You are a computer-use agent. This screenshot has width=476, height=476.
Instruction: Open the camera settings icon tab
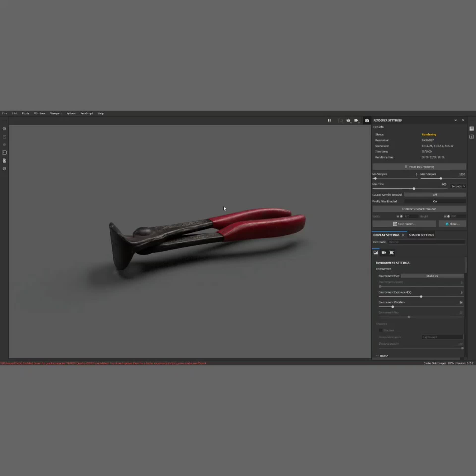[384, 253]
